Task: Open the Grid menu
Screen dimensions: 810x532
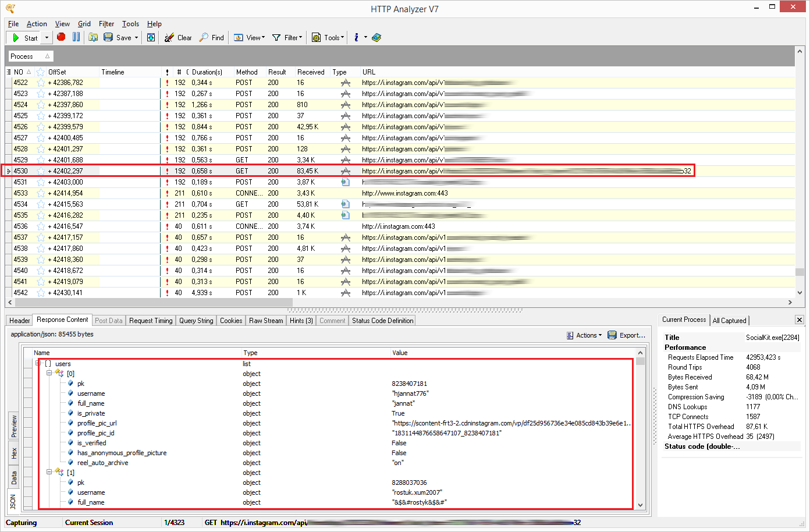Action: pyautogui.click(x=84, y=24)
